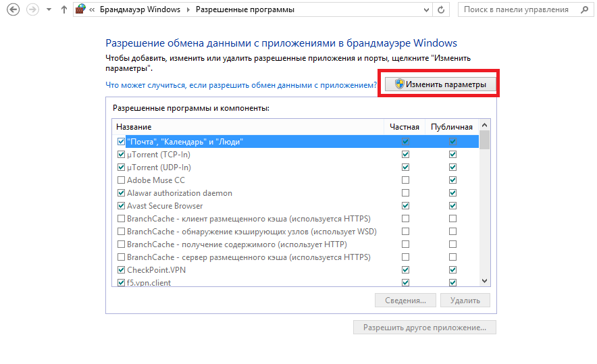Click the Forward navigation arrow

(x=32, y=9)
